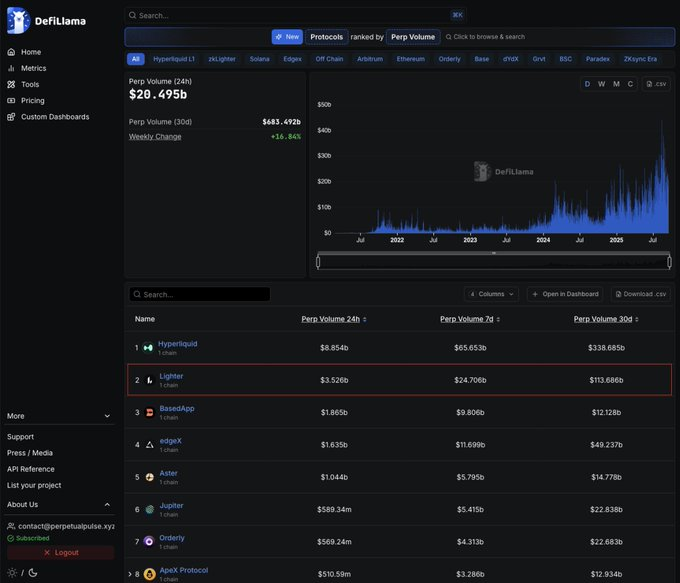Focus the protocols table Search field
Screen dimensions: 680x583
200,295
